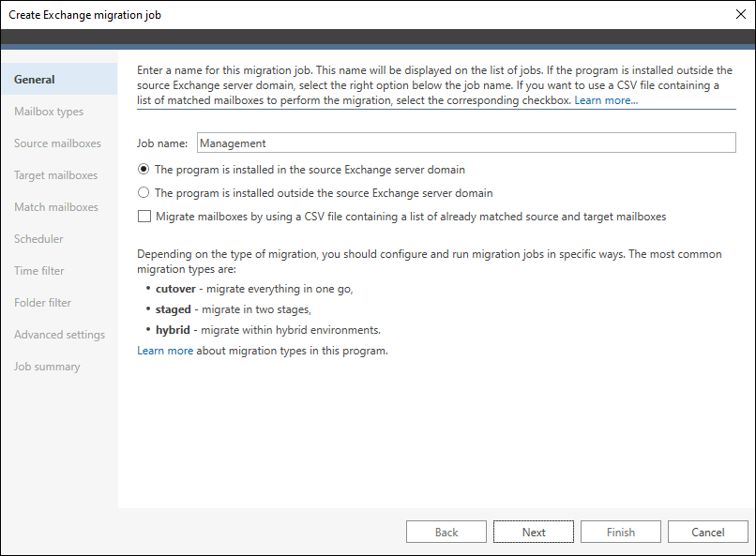
Task: Click the Back button
Action: pos(446,532)
